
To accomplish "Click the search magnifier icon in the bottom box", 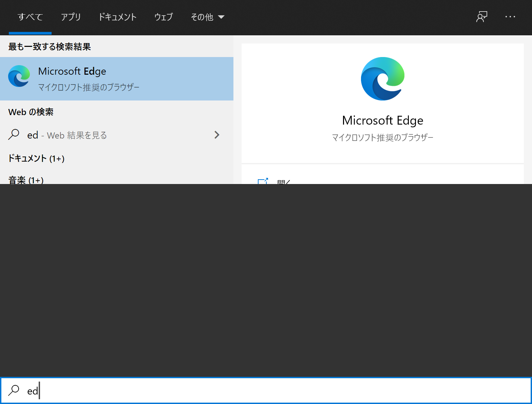I will [x=14, y=390].
